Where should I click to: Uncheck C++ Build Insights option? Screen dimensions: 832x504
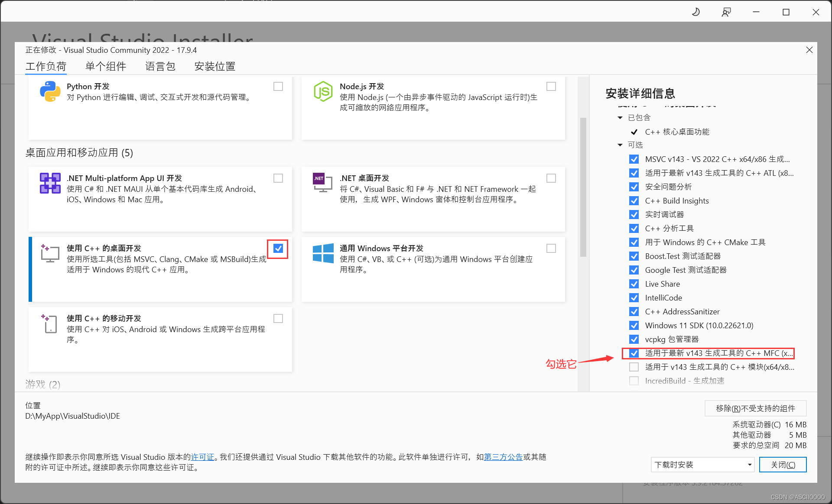click(x=634, y=201)
